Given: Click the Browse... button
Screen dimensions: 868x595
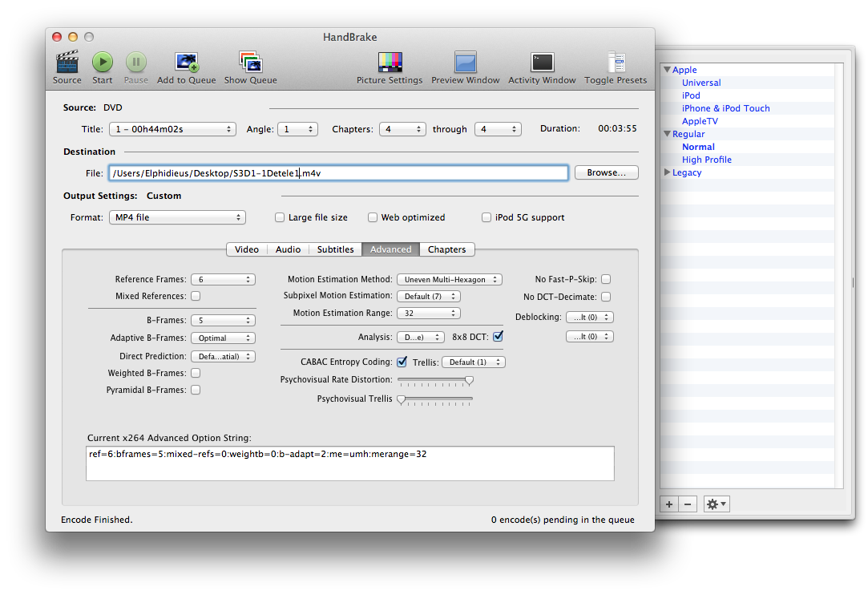Looking at the screenshot, I should pyautogui.click(x=606, y=173).
